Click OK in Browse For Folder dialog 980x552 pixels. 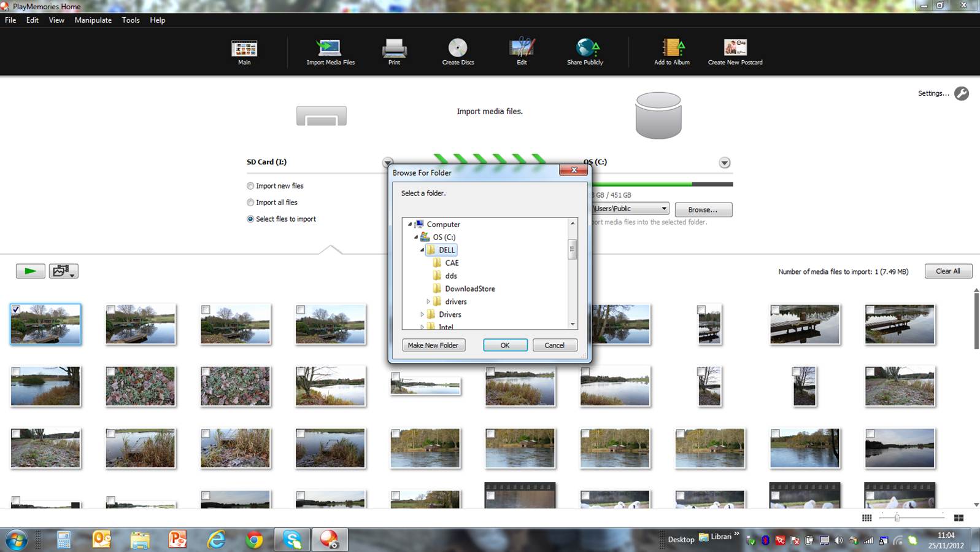click(505, 345)
